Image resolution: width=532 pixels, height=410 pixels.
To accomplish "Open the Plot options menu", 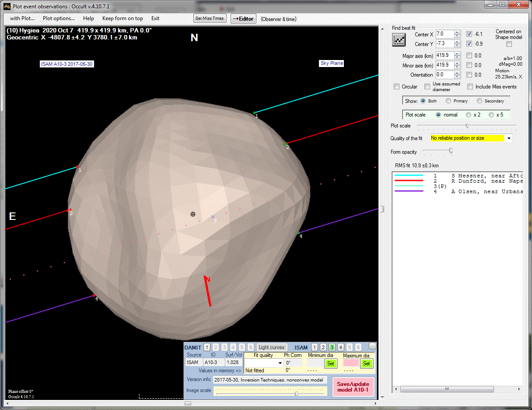I will coord(59,18).
